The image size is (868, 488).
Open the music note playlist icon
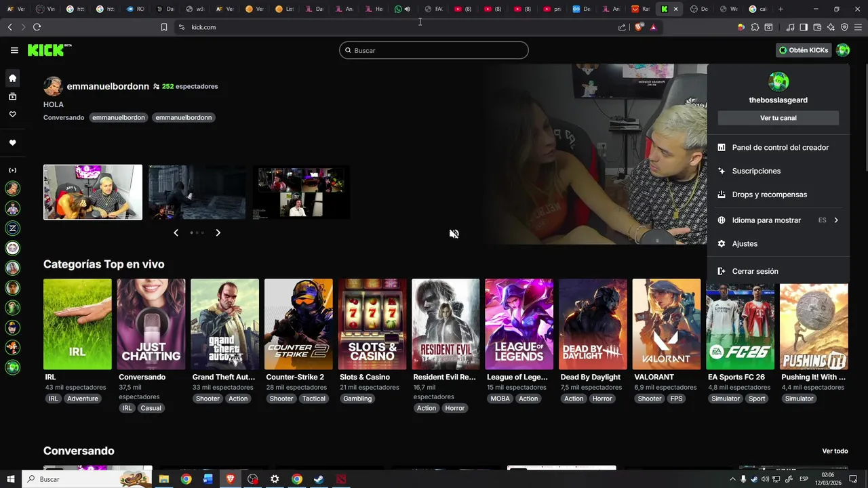click(790, 27)
